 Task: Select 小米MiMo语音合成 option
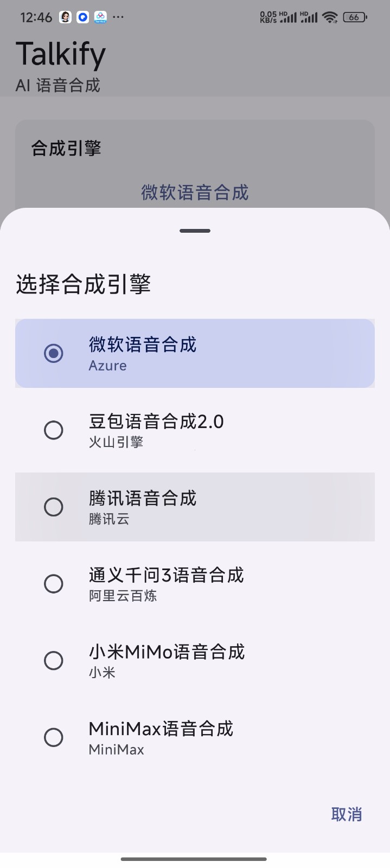tap(53, 660)
